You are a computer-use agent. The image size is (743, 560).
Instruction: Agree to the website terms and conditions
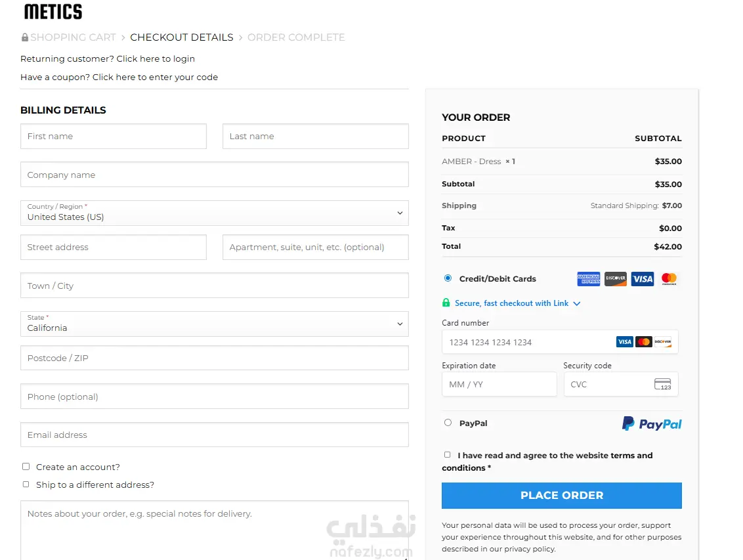click(448, 454)
